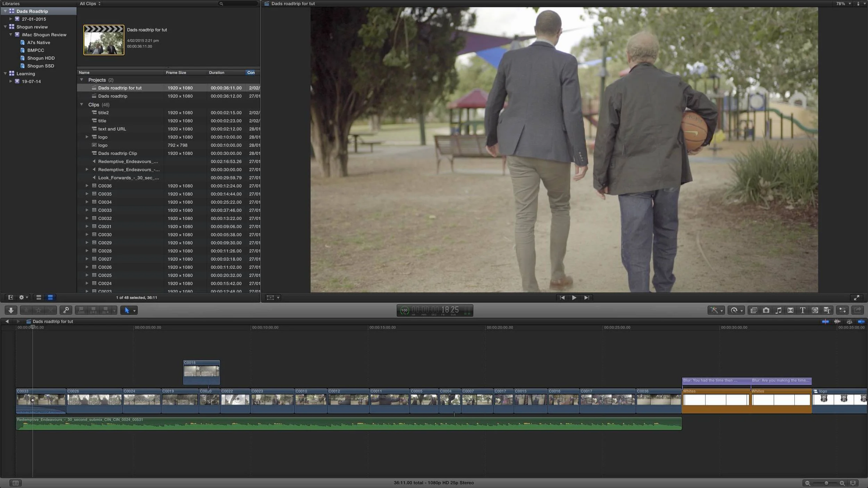Open the viewer 78% zoom menu
The width and height of the screenshot is (868, 488).
[x=843, y=3]
